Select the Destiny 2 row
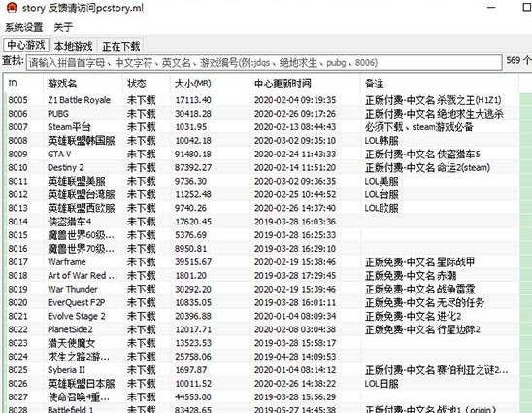This screenshot has width=532, height=413. 261,167
